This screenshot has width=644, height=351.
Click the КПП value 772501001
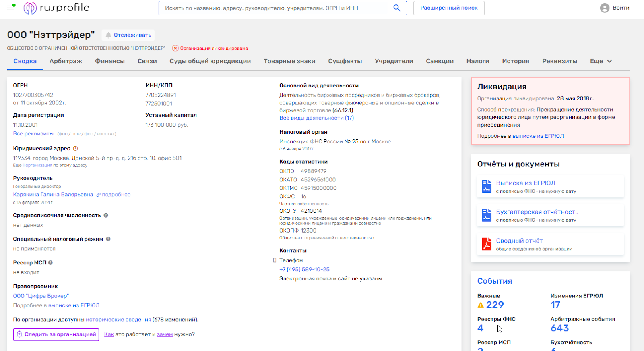159,104
